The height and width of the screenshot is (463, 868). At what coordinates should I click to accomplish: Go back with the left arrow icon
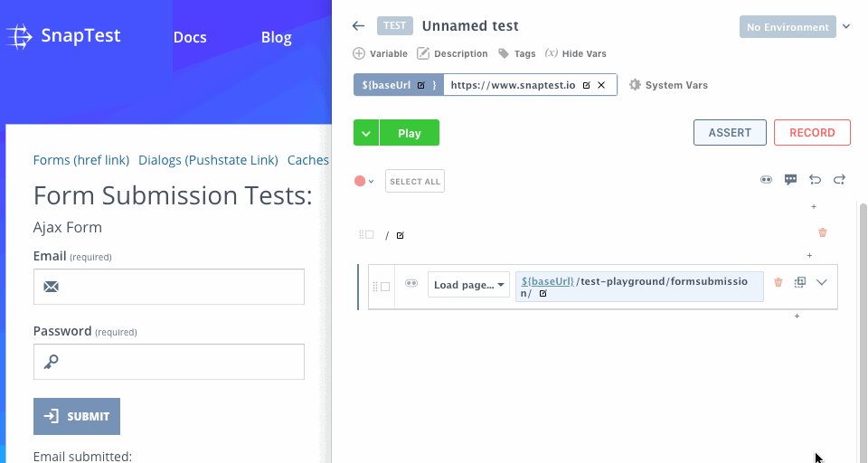358,26
